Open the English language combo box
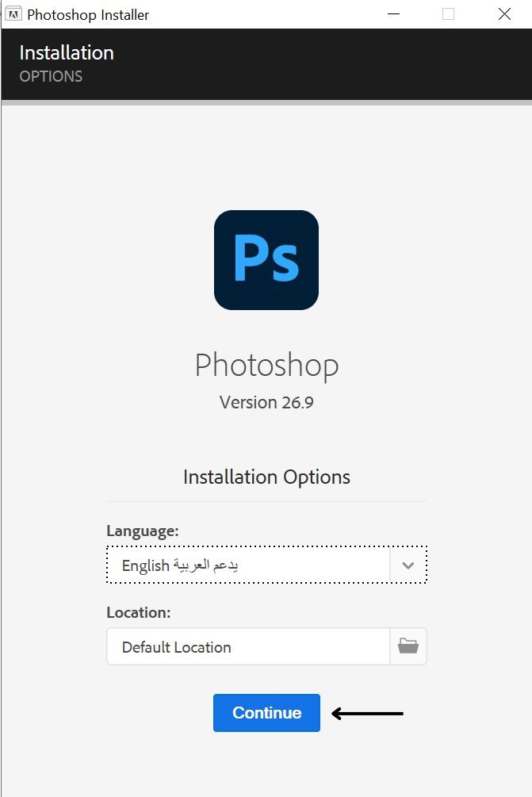This screenshot has height=797, width=532. [x=266, y=565]
